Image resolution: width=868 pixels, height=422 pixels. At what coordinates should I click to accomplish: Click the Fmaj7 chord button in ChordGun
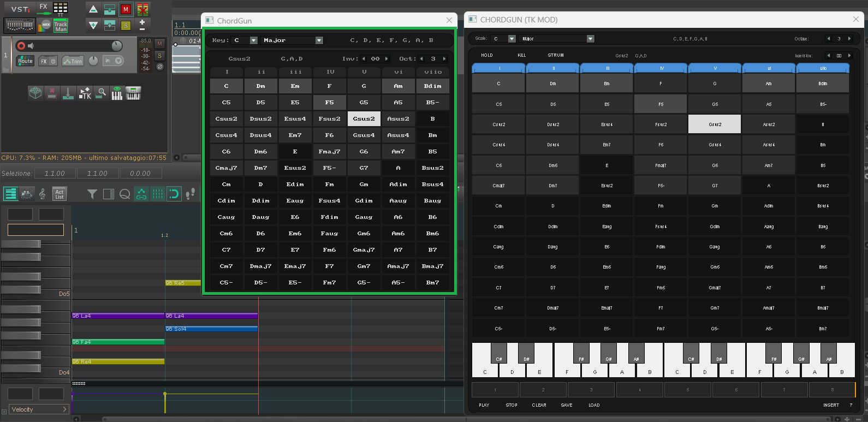329,152
